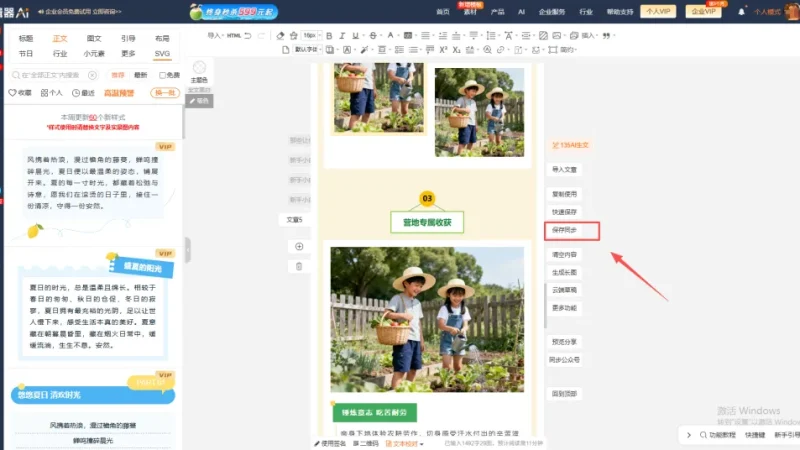This screenshot has width=800, height=450.
Task: Click the trash delete icon left of canvas
Action: pos(299,266)
